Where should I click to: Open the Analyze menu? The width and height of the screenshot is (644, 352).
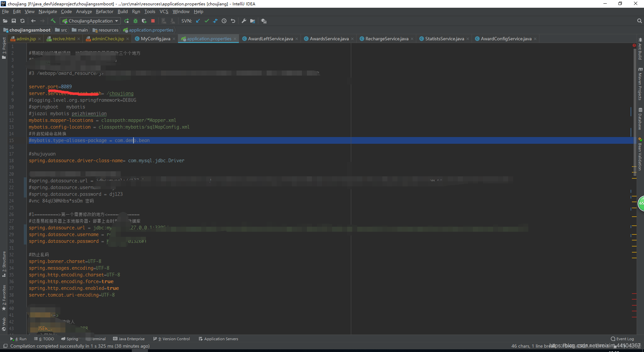pos(84,11)
